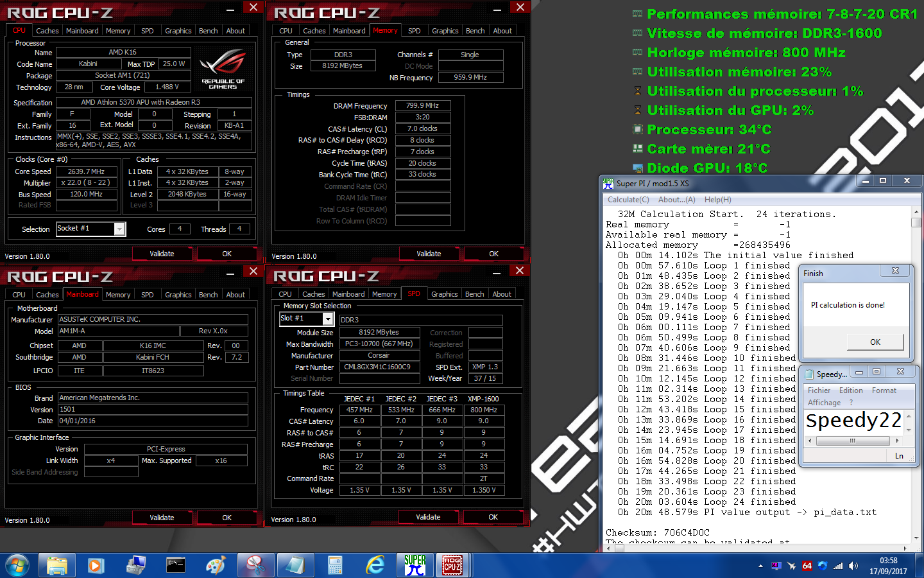The height and width of the screenshot is (578, 924).
Task: Click OK in the Finish dialog
Action: tap(875, 342)
